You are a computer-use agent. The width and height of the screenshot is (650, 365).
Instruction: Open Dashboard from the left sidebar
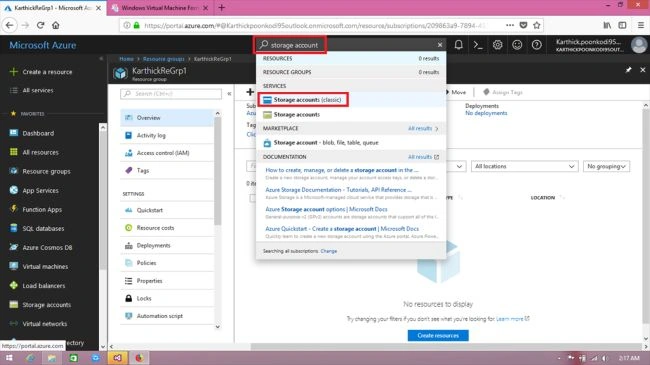[38, 133]
